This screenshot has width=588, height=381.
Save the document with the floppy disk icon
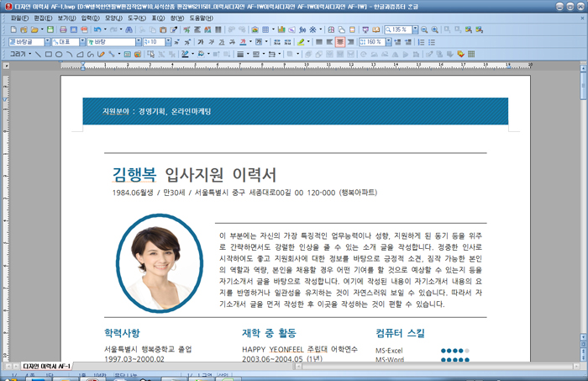(x=50, y=29)
